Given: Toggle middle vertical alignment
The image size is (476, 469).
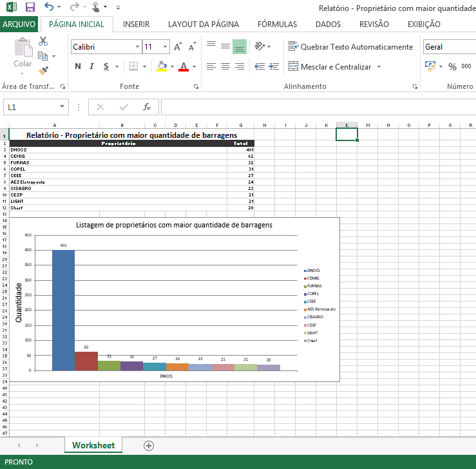Looking at the screenshot, I should 225,46.
